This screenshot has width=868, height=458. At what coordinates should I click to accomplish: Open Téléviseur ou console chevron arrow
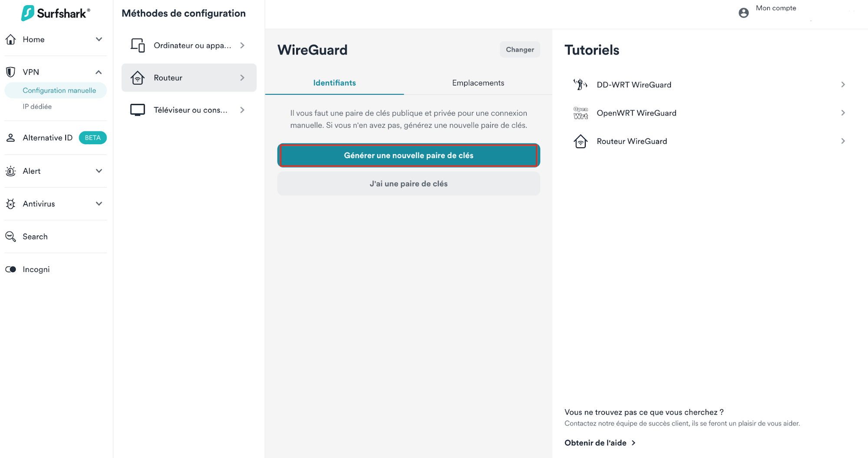point(242,110)
